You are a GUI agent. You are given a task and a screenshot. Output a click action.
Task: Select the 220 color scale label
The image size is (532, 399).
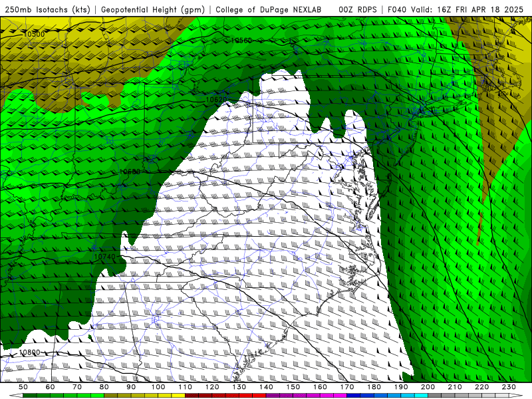coord(481,387)
